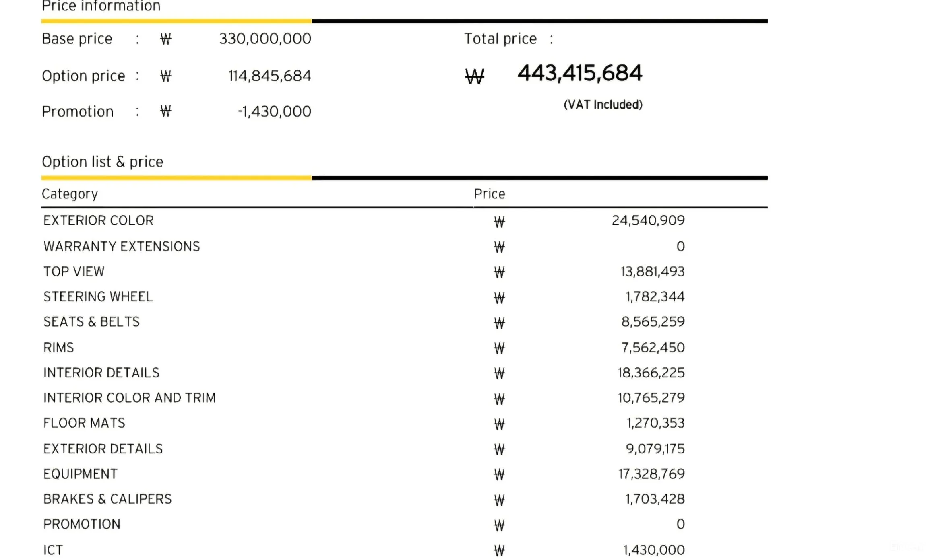Viewport: 934px width, 560px height.
Task: Click the RIMS row label
Action: click(59, 348)
